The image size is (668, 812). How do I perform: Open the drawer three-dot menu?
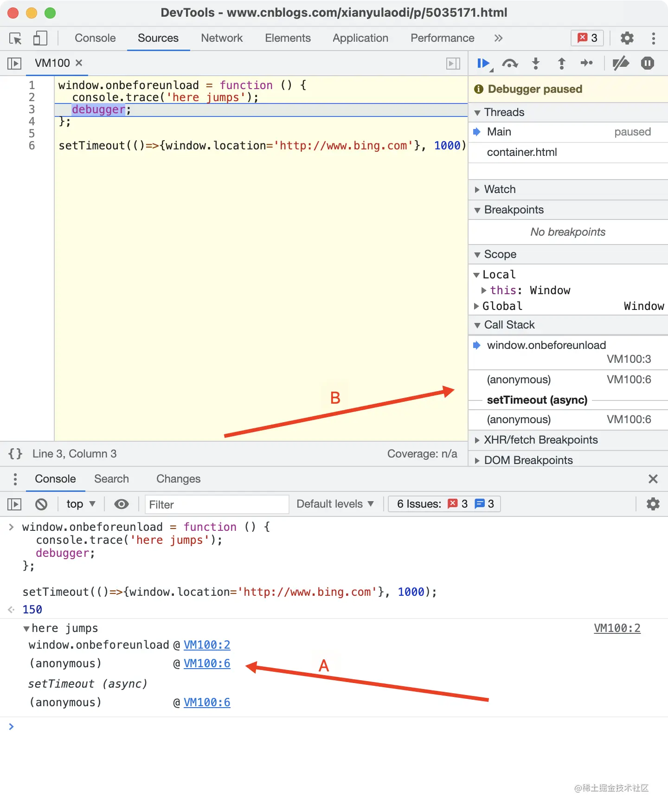(x=15, y=479)
